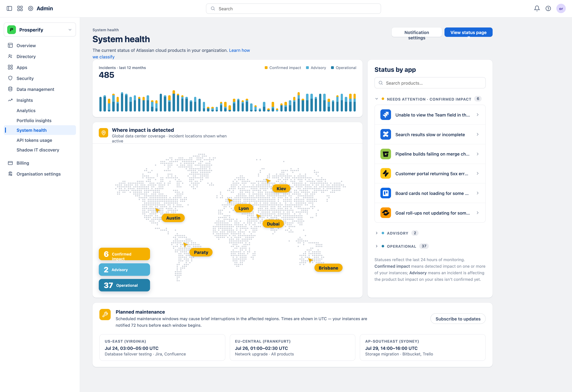Click the Apps grid icon in sidebar
This screenshot has width=572, height=392.
pyautogui.click(x=10, y=67)
